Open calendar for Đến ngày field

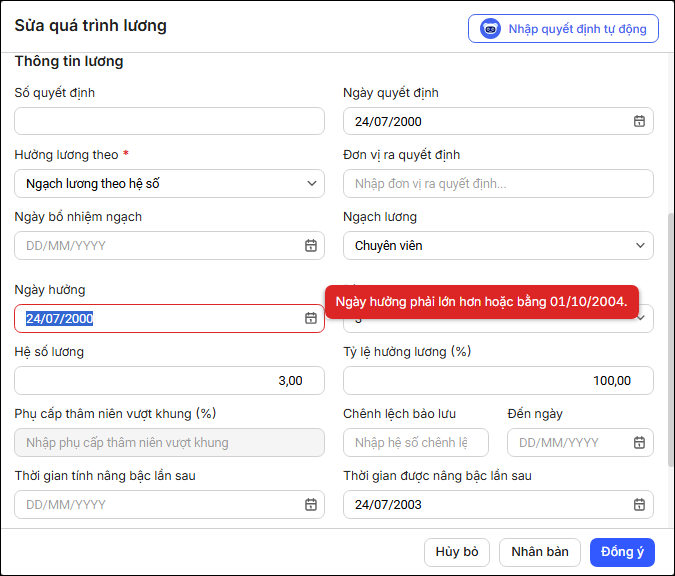click(639, 442)
